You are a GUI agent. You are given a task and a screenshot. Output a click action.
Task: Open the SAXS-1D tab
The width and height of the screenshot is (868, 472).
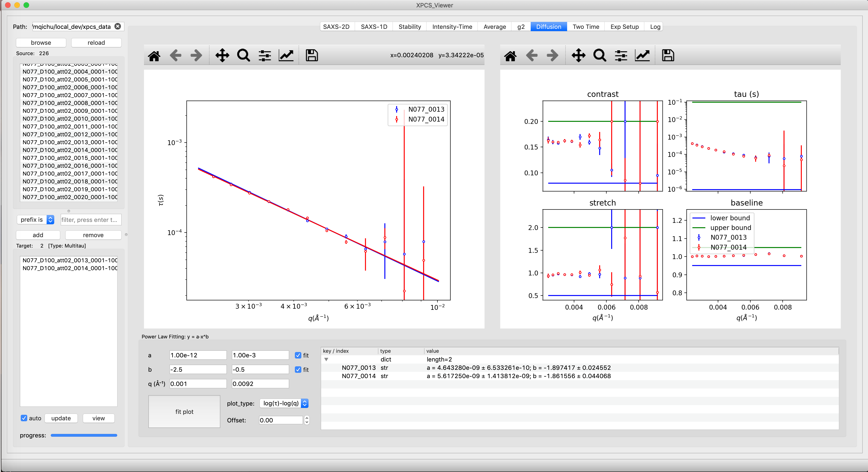pos(374,27)
